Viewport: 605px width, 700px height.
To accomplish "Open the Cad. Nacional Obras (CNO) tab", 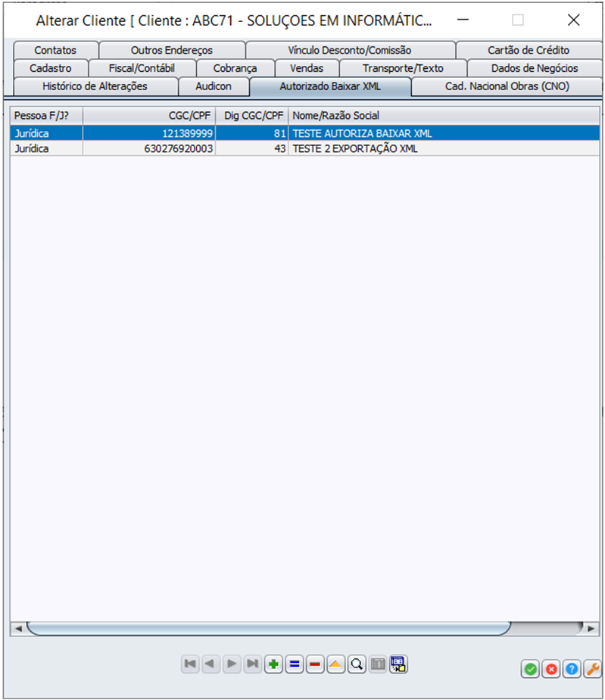I will coord(507,86).
